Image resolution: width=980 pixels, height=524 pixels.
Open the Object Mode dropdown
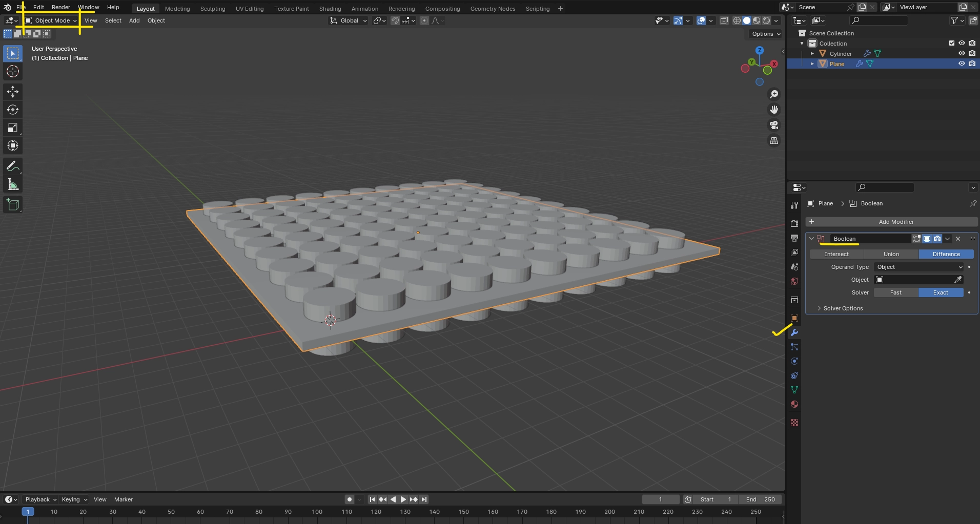pos(50,20)
